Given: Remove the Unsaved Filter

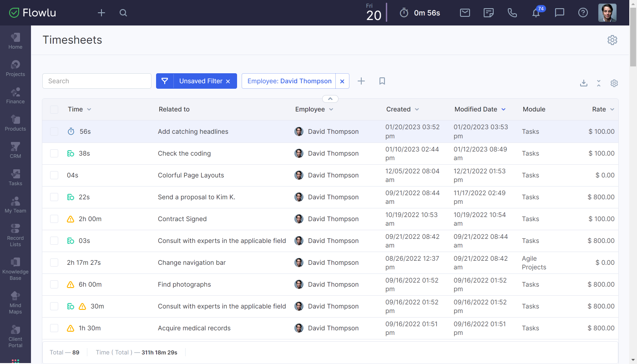Looking at the screenshot, I should (x=228, y=81).
